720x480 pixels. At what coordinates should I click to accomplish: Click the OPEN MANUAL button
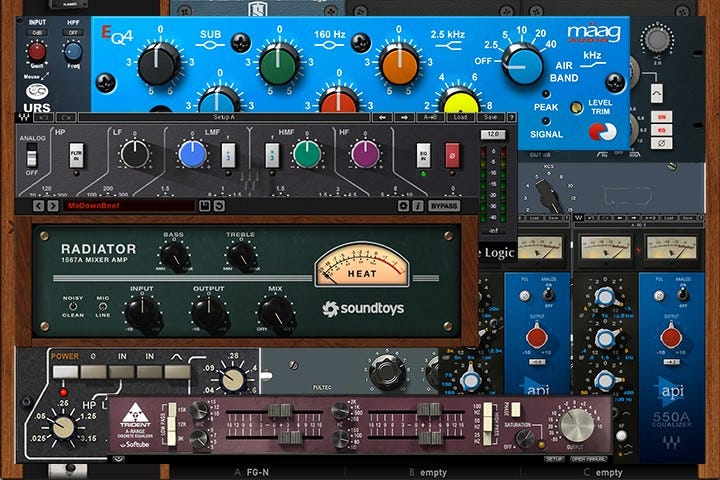(589, 459)
